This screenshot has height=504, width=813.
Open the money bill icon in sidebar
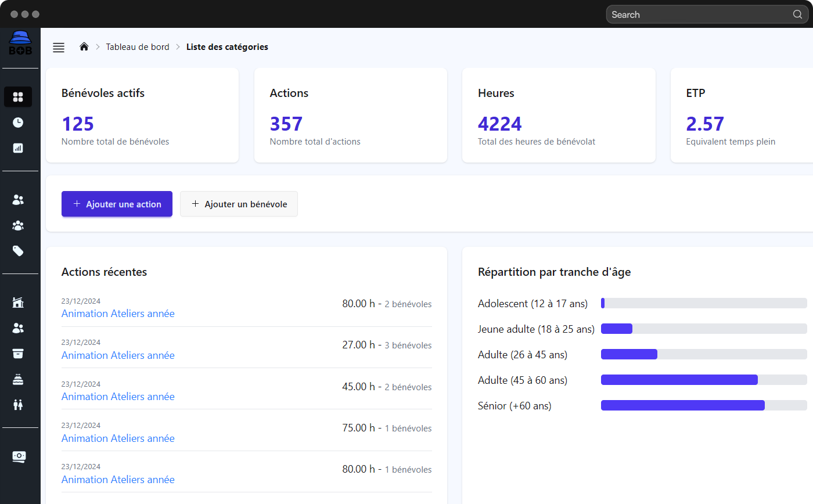tap(19, 456)
